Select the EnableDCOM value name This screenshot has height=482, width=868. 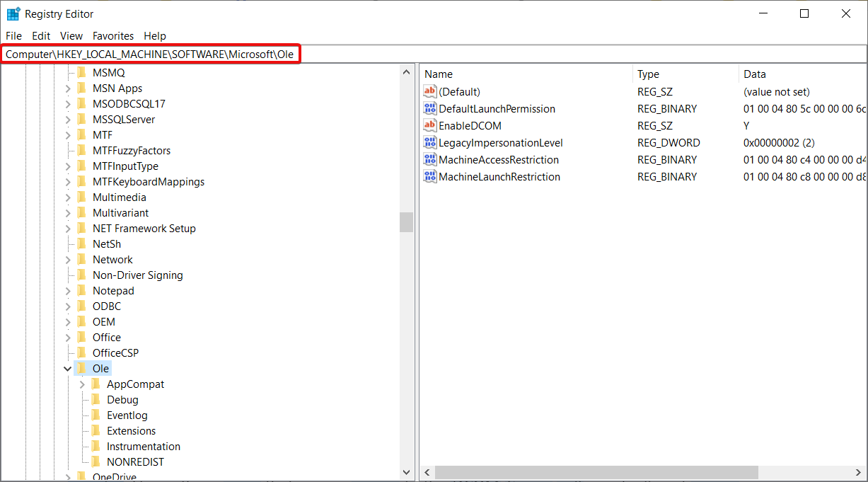coord(470,125)
